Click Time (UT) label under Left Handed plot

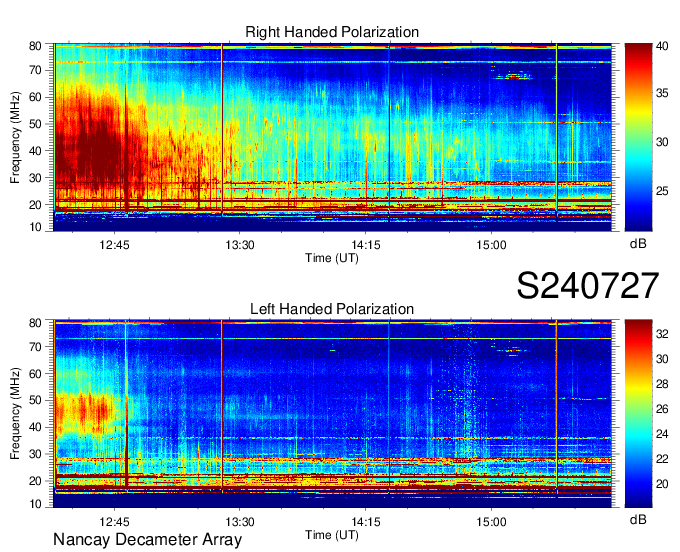pyautogui.click(x=332, y=535)
